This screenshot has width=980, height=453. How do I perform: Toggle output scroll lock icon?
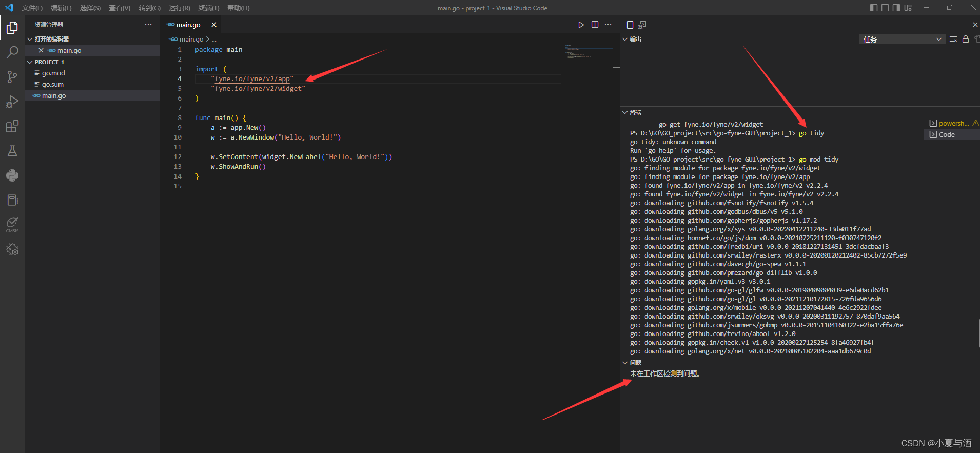pyautogui.click(x=966, y=40)
